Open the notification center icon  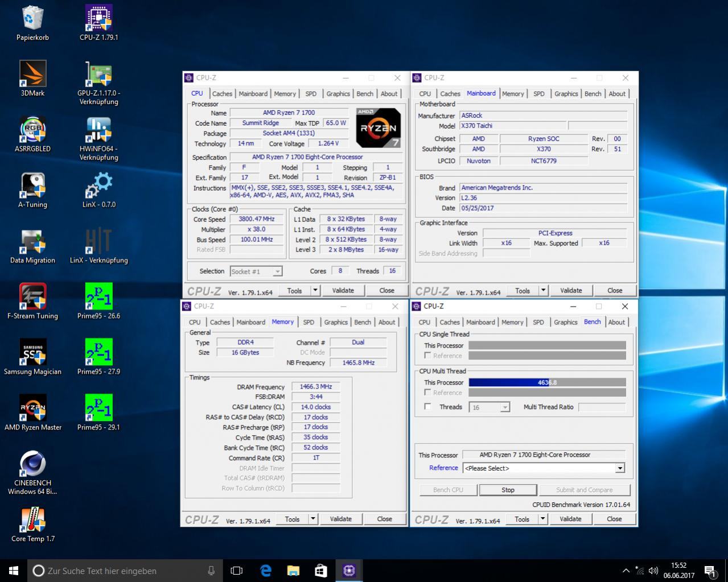[710, 571]
